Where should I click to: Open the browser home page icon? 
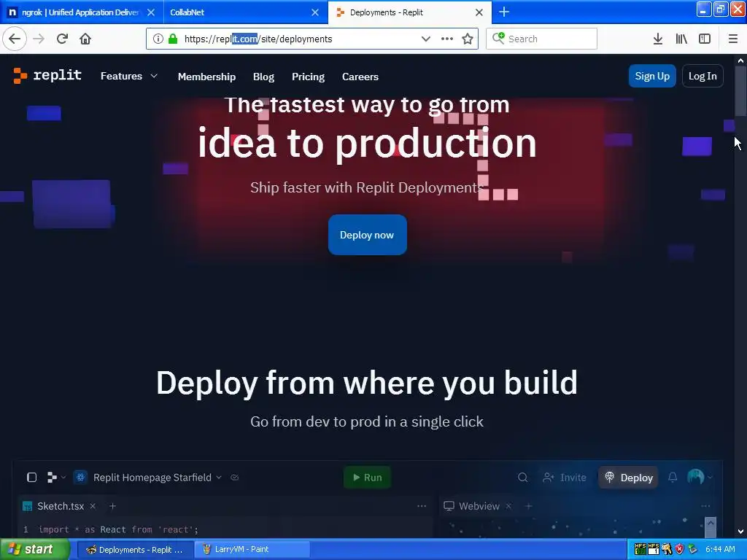point(85,39)
